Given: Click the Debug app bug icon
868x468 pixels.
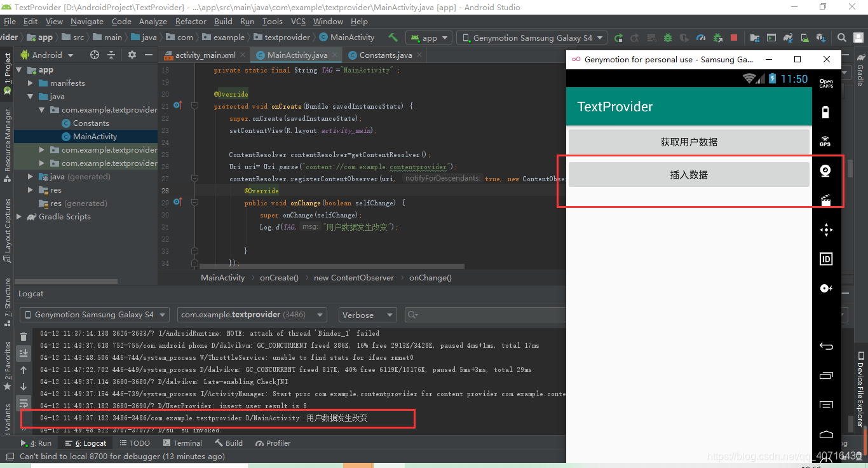Looking at the screenshot, I should coord(668,38).
